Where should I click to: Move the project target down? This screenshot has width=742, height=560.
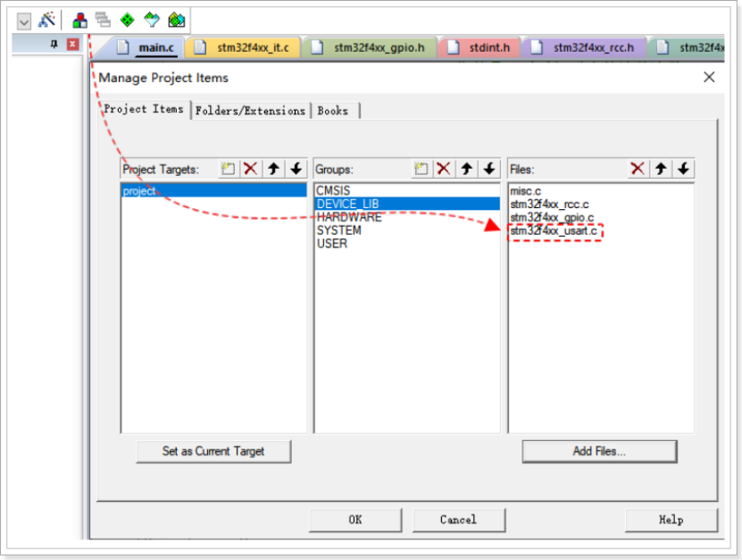click(x=296, y=169)
